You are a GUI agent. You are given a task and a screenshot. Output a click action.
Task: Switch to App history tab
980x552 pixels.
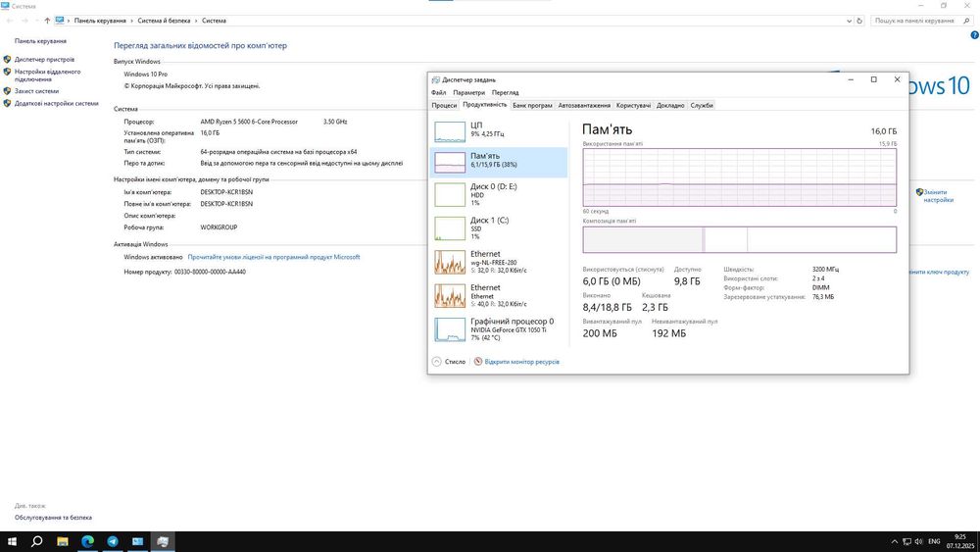point(532,106)
